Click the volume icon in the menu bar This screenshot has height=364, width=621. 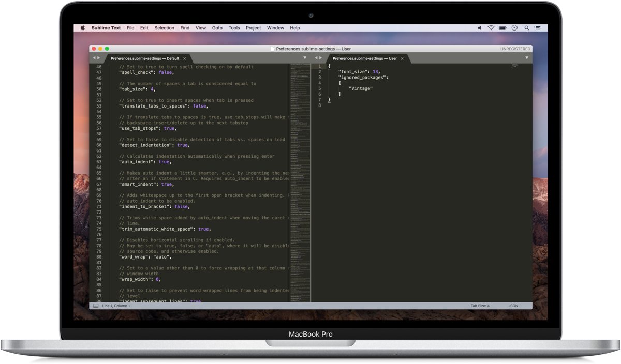[479, 28]
